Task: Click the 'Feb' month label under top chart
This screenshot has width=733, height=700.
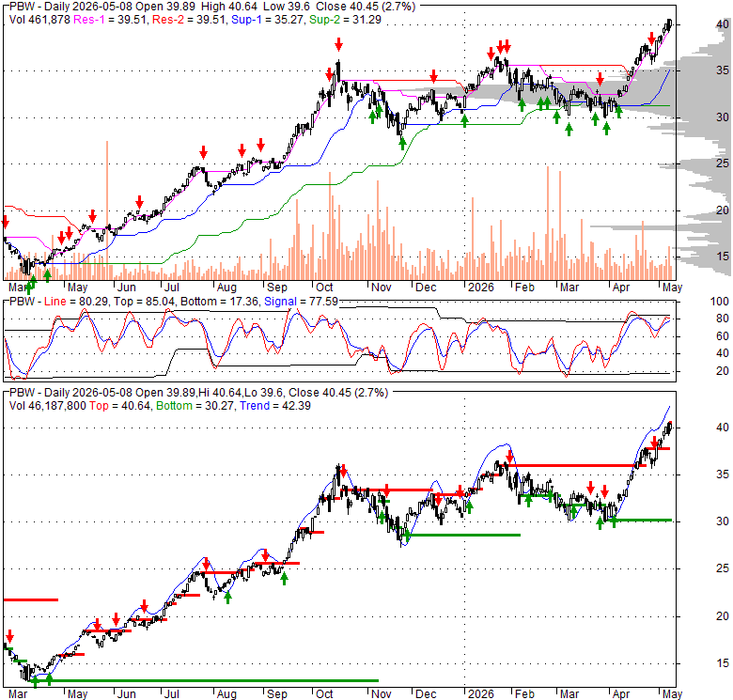Action: [x=524, y=287]
